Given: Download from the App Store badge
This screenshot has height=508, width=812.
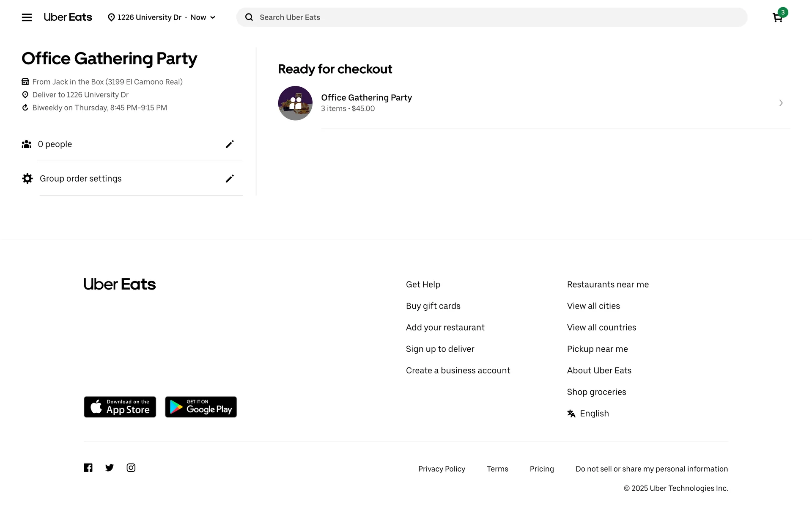Looking at the screenshot, I should click(x=120, y=407).
